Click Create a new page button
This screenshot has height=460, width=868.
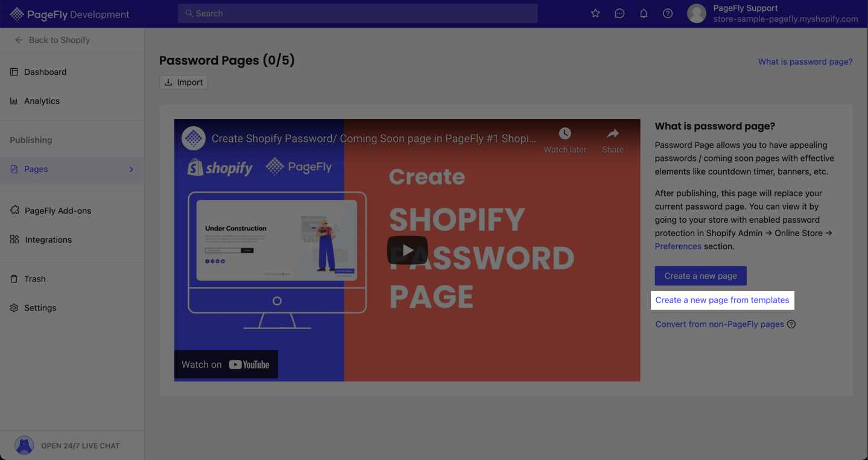click(700, 276)
